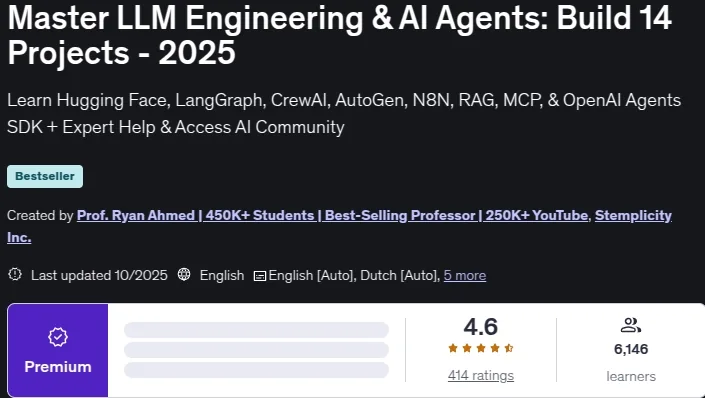Click the closed captions icon
705x398 pixels.
coord(259,276)
